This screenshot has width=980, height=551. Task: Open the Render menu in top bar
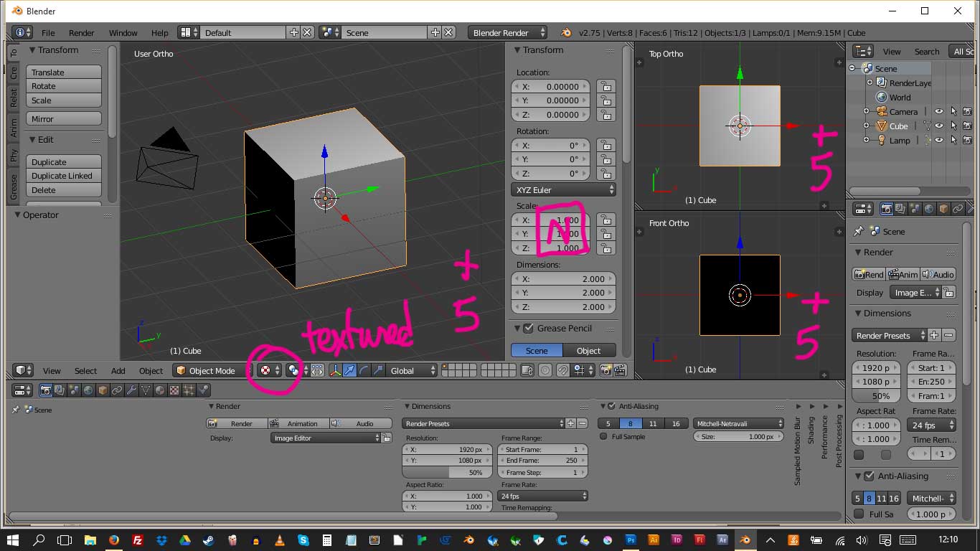point(81,33)
